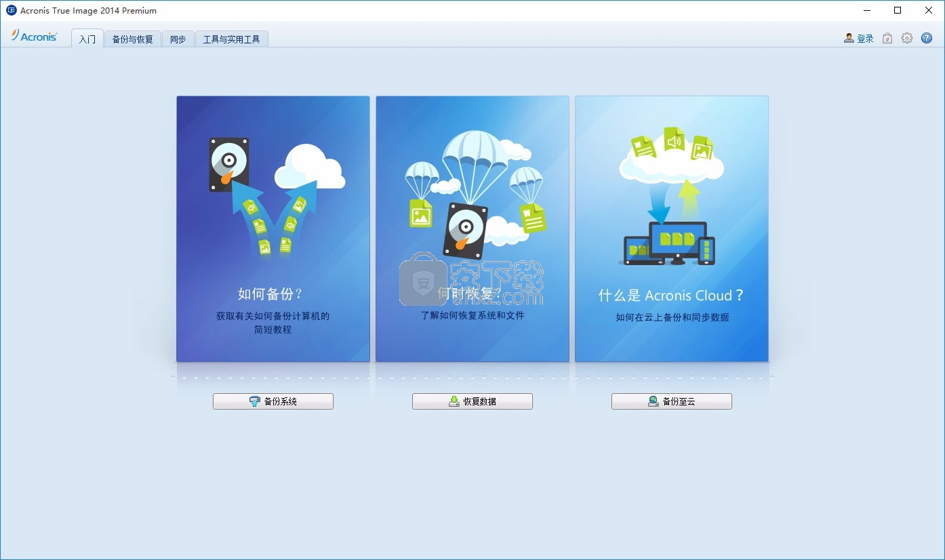Open the recovery tutorial card with parachutes
The height and width of the screenshot is (560, 945).
pos(472,229)
